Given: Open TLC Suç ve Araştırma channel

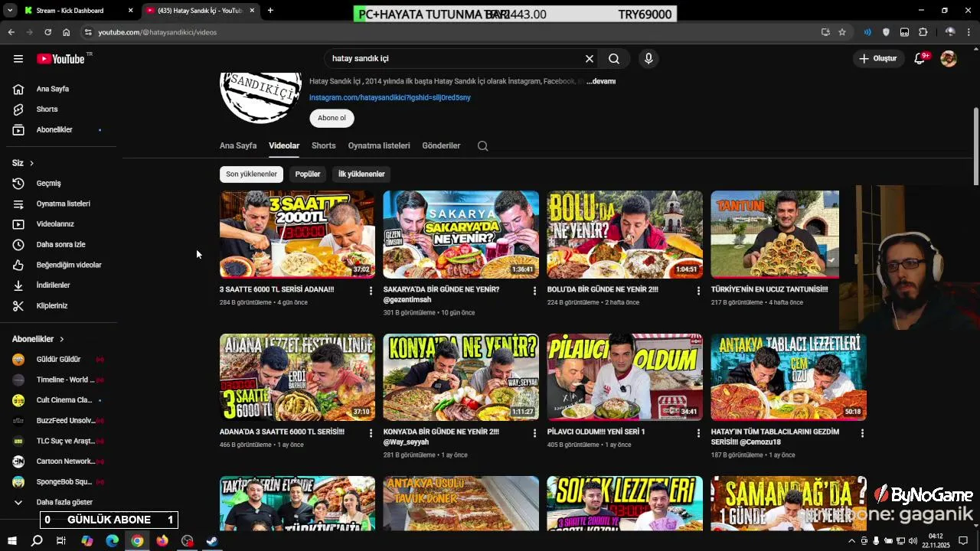Looking at the screenshot, I should 58,442.
